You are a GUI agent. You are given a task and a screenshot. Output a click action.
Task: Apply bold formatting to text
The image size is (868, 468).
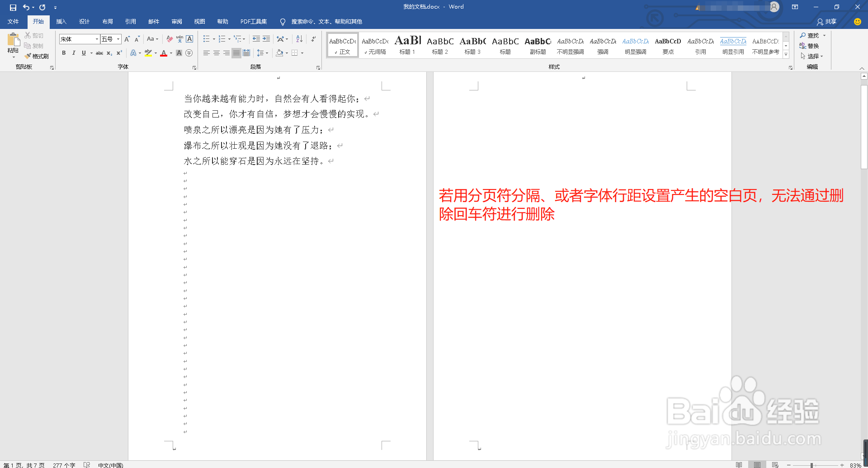pos(64,53)
